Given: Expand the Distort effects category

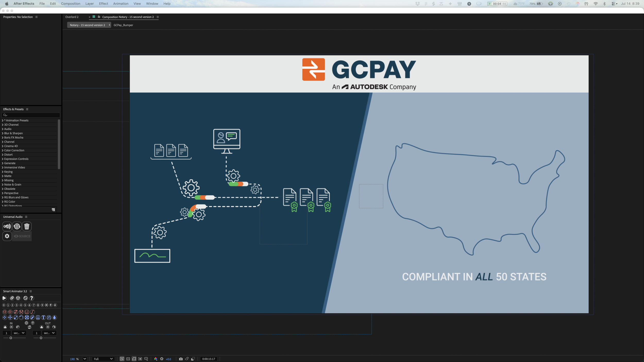Looking at the screenshot, I should point(3,155).
